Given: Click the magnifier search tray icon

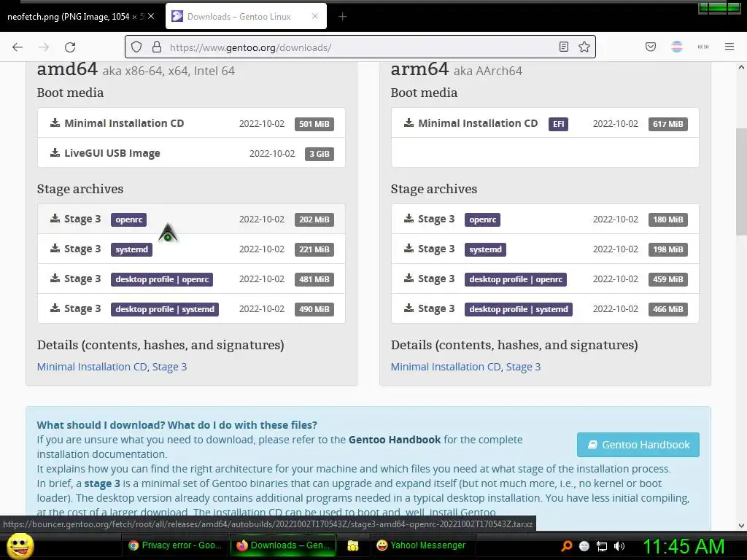Looking at the screenshot, I should (566, 546).
